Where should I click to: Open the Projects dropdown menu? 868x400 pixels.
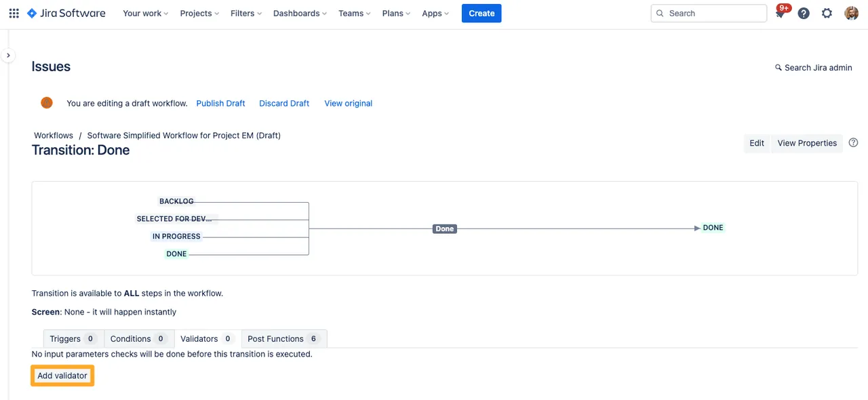(x=199, y=13)
